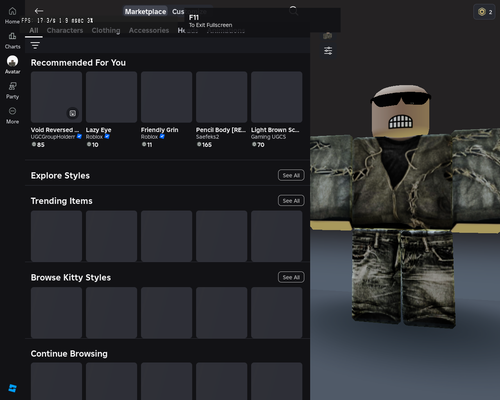See All for Browse Kitty Styles
This screenshot has width=500, height=400.
(291, 277)
